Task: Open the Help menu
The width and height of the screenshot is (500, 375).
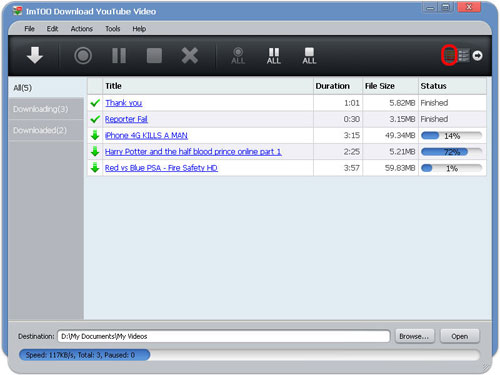Action: click(139, 29)
